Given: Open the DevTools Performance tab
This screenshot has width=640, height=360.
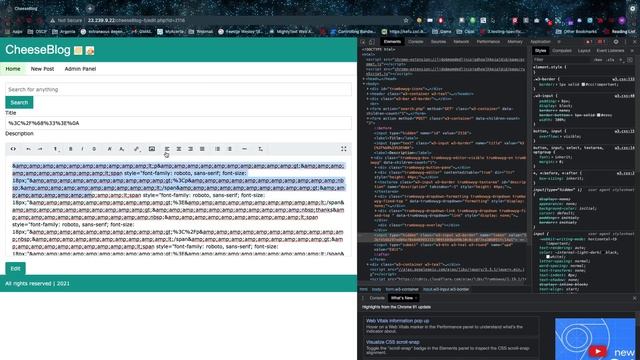Looking at the screenshot, I should point(488,42).
